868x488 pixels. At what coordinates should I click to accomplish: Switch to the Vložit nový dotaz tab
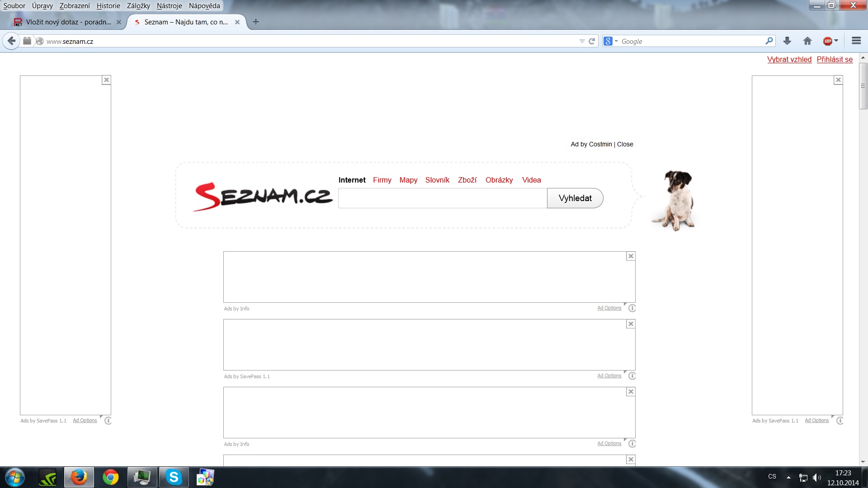click(68, 22)
